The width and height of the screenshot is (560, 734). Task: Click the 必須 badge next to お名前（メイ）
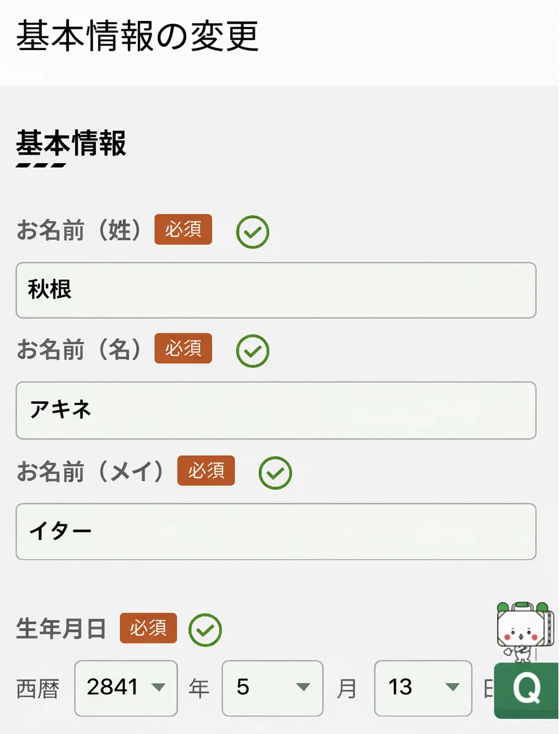pyautogui.click(x=206, y=471)
